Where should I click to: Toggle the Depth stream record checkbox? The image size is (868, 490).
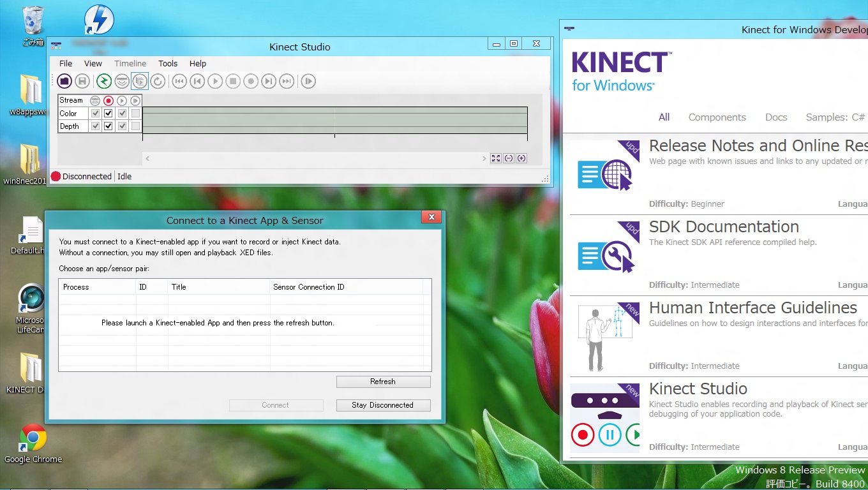click(x=108, y=126)
